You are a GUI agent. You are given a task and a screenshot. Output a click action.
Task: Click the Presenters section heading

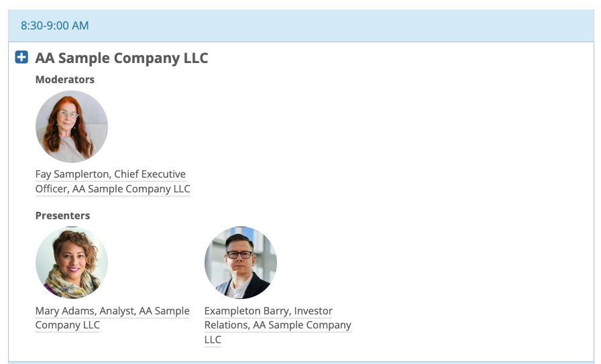click(62, 216)
